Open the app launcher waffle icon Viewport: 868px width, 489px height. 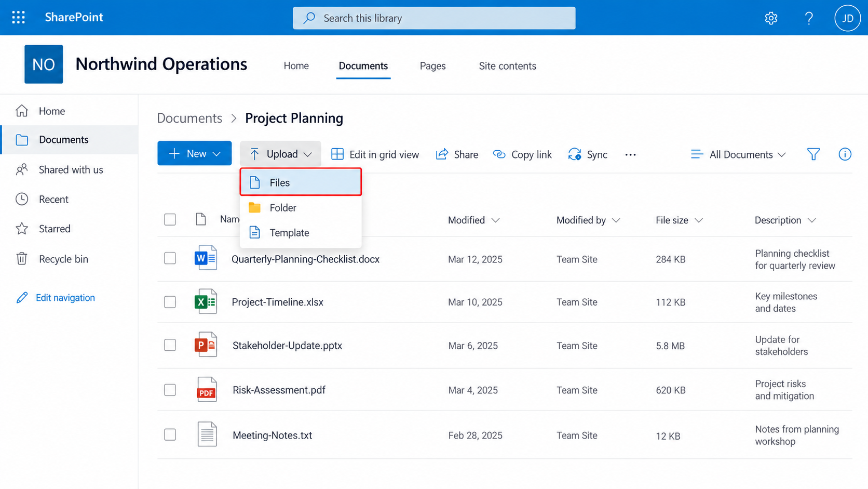[19, 18]
